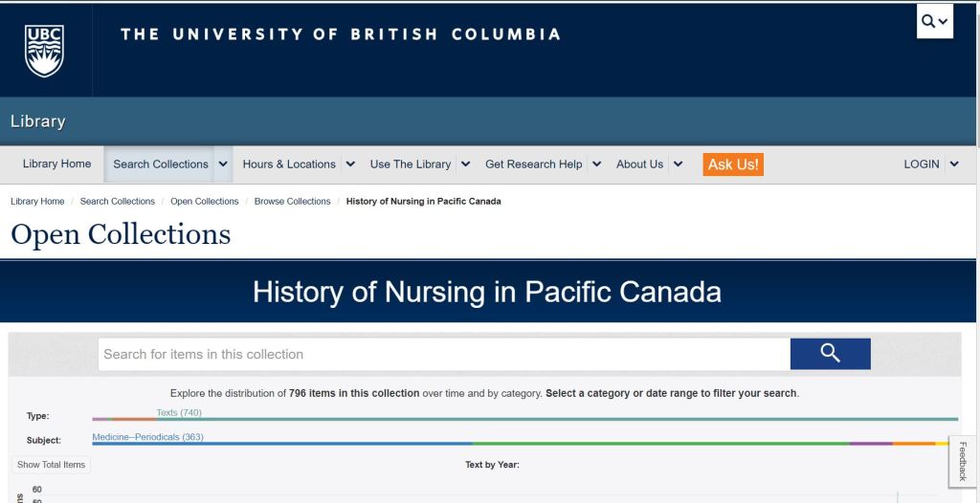This screenshot has width=980, height=503.
Task: Filter by the teal Texts (740) type bar
Action: pyautogui.click(x=555, y=419)
